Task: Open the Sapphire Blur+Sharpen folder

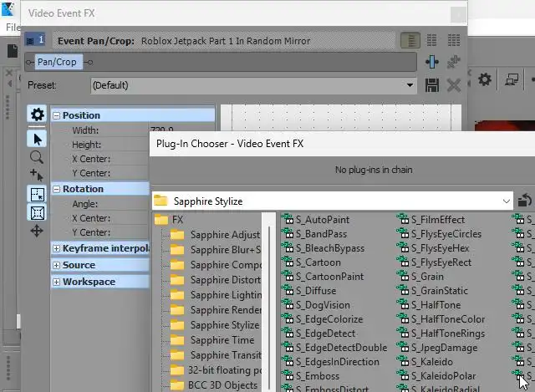Action: (x=216, y=250)
